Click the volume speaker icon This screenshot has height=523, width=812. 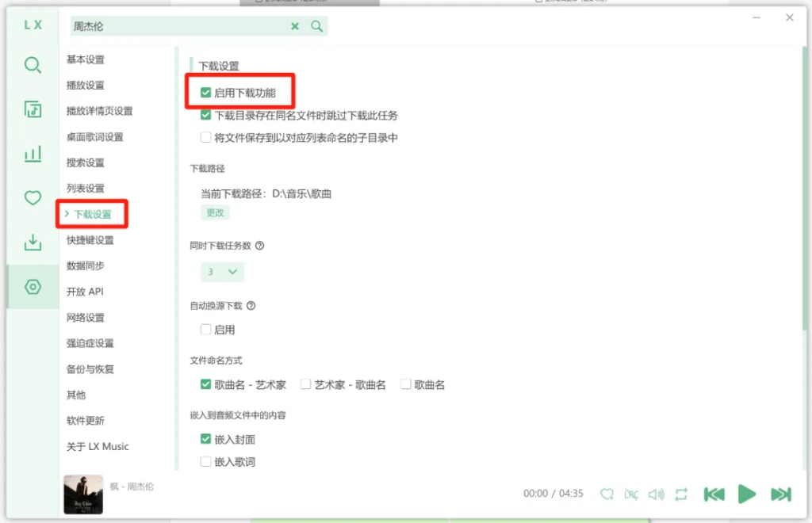tap(656, 494)
